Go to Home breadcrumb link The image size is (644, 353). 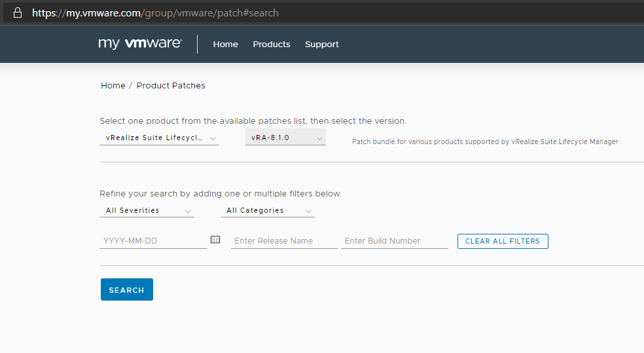pyautogui.click(x=113, y=86)
